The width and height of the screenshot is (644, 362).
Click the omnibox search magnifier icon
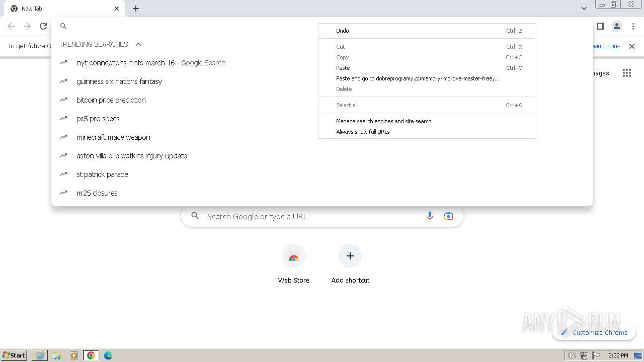click(63, 26)
